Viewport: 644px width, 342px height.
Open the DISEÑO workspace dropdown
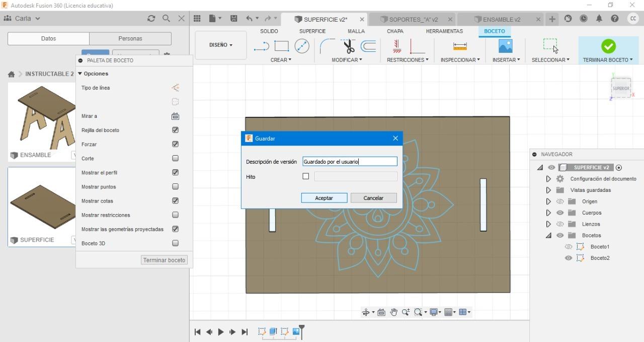pos(221,45)
